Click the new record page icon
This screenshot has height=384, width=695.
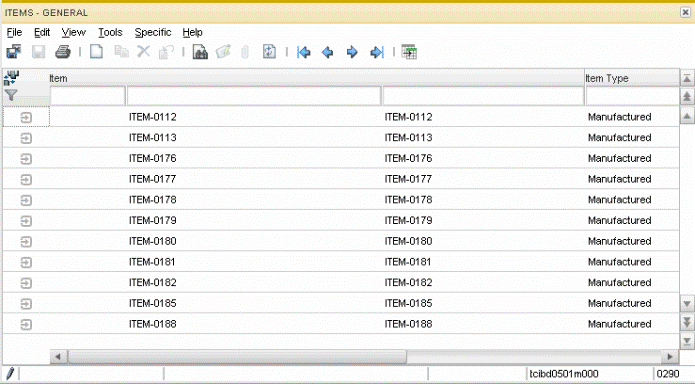(96, 51)
